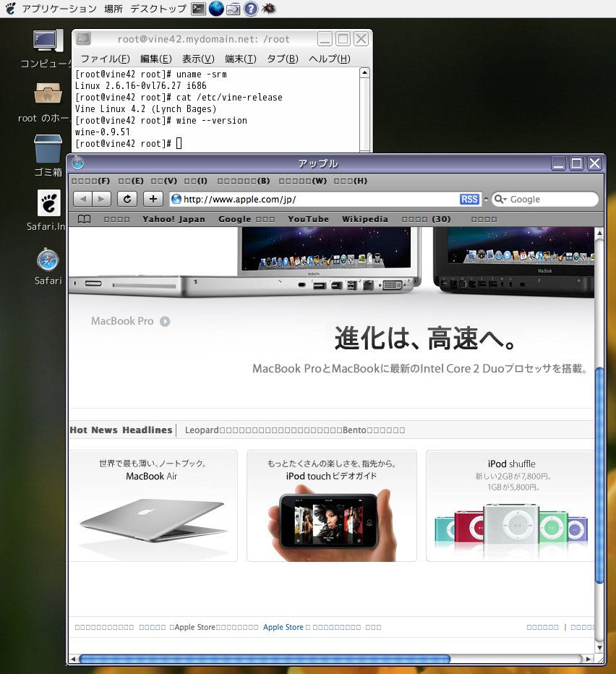Viewport: 616px width, 674px height.
Task: Focus the address bar showing http://www.apple.com/jp/
Action: tap(325, 199)
